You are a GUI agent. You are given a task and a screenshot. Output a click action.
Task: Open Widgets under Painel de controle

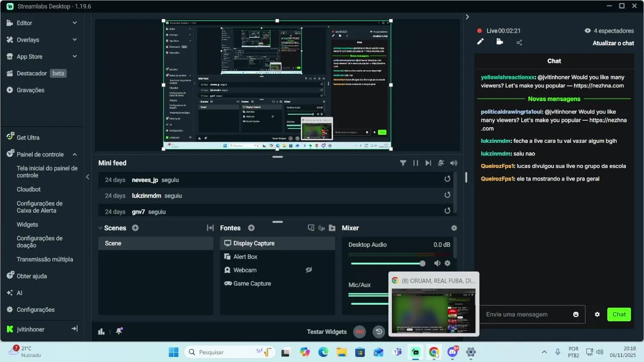pos(27,225)
